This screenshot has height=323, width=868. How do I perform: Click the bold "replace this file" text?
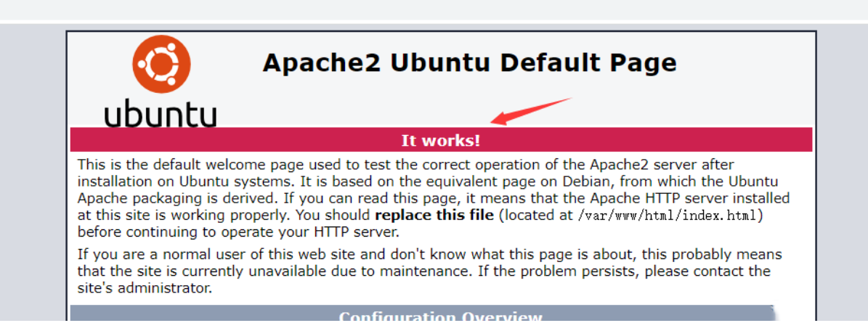pyautogui.click(x=434, y=216)
